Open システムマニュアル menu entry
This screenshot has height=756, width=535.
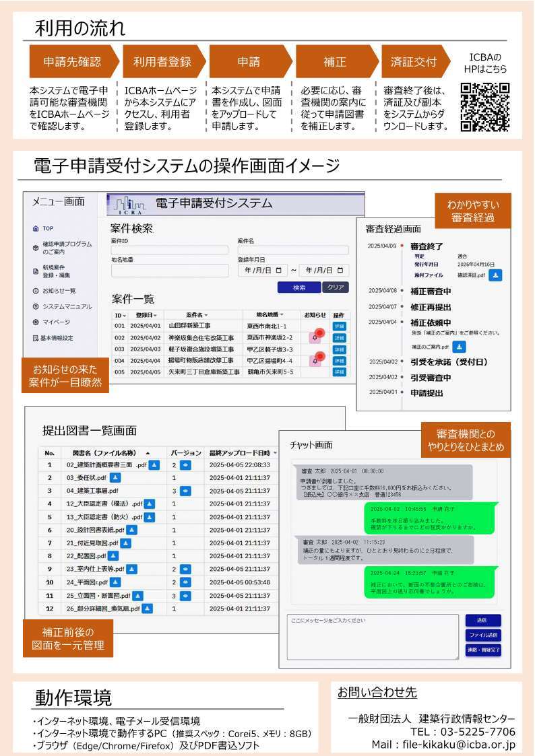coord(62,307)
